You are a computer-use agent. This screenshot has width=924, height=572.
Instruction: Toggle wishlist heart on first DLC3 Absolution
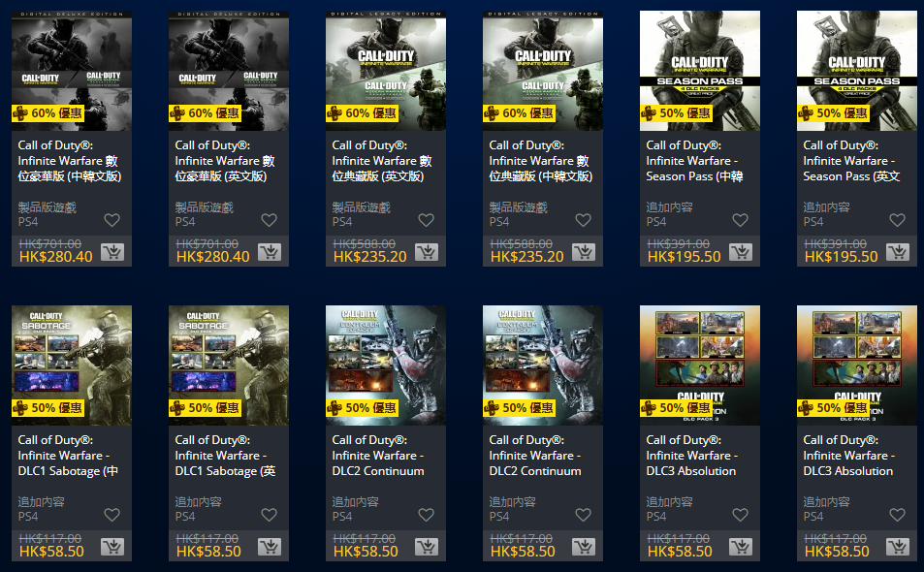(740, 515)
